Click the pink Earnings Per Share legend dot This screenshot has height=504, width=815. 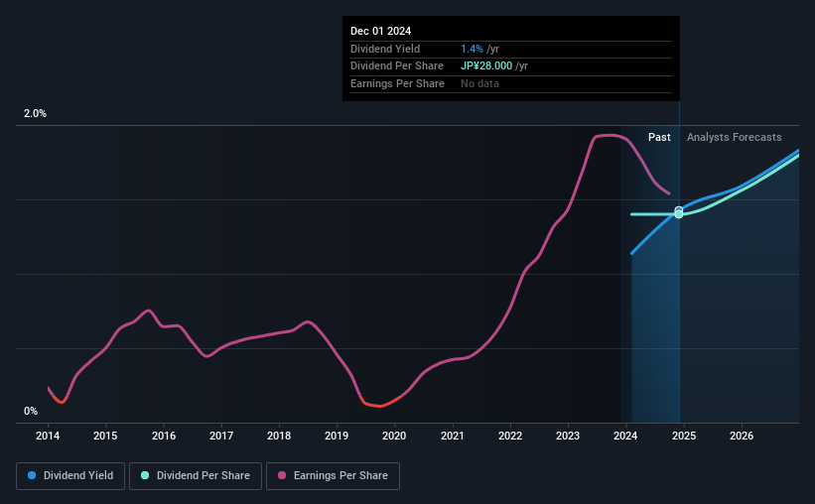(x=282, y=475)
